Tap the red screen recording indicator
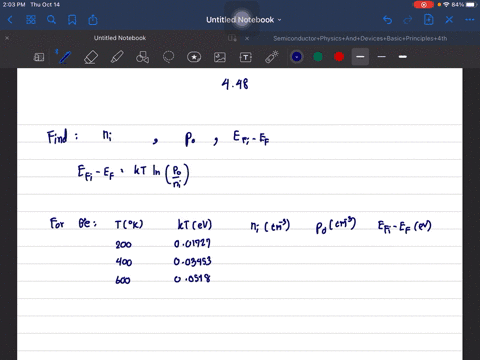This screenshot has width=480, height=360. (x=424, y=5)
